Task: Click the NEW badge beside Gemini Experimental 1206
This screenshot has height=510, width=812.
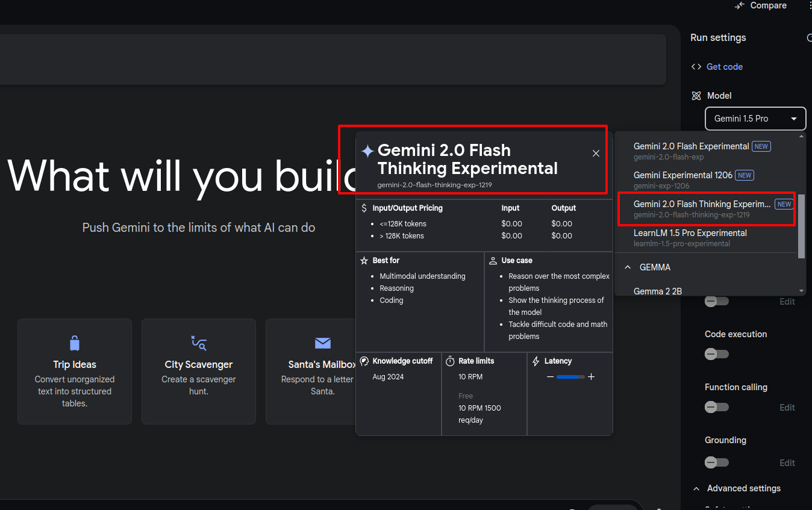Action: (745, 175)
